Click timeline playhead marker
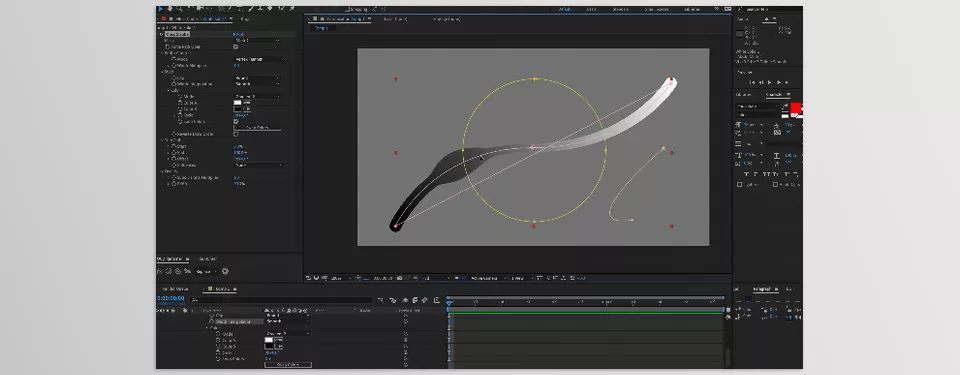Image resolution: width=960 pixels, height=375 pixels. point(449,303)
